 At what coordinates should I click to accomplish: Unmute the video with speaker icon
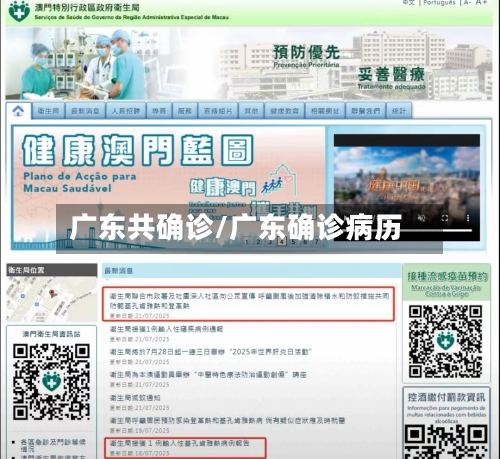(421, 218)
